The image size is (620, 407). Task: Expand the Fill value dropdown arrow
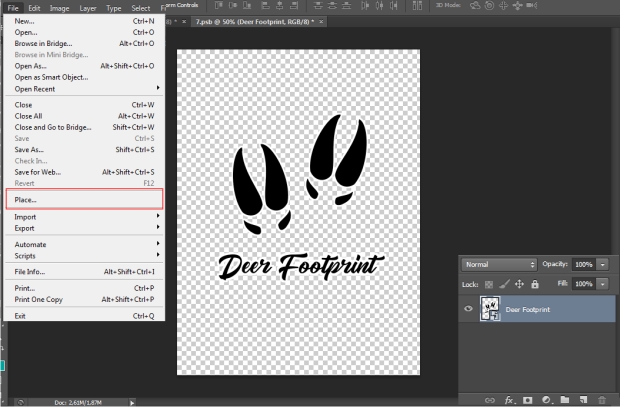tap(603, 285)
